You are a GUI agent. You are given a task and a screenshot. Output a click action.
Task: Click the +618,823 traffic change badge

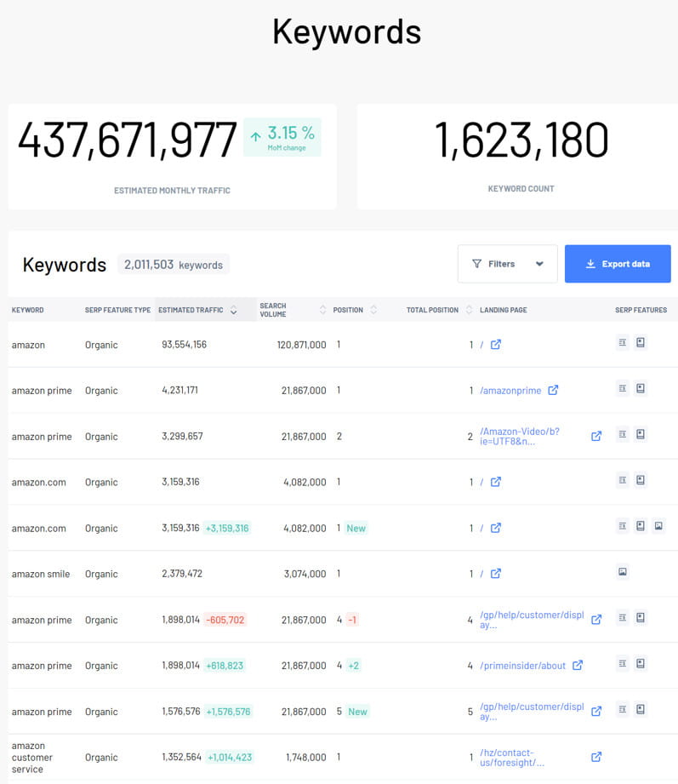[225, 666]
